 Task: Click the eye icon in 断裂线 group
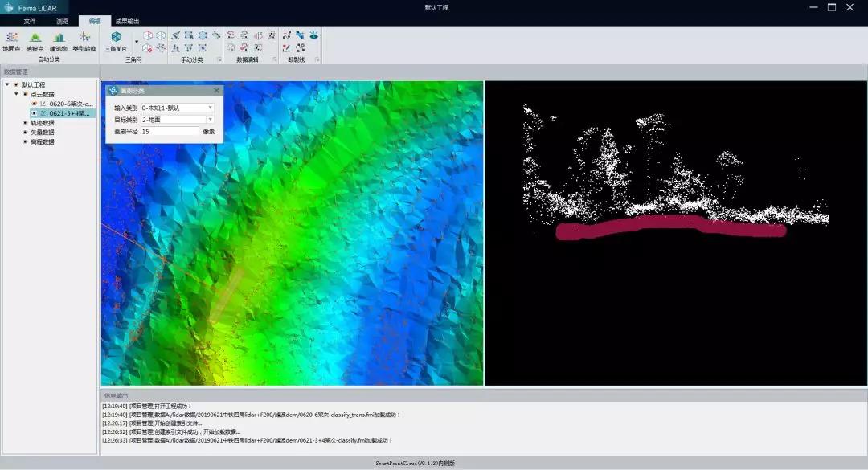[313, 35]
